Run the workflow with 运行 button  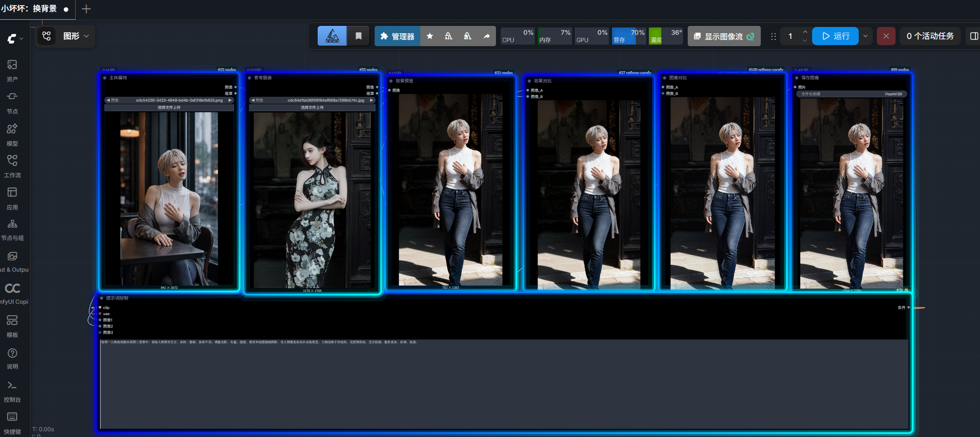coord(835,36)
